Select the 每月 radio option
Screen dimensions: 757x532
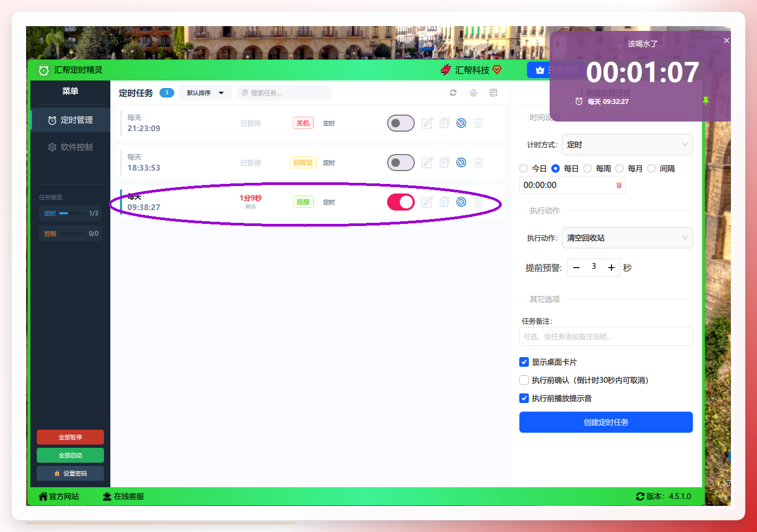click(619, 168)
